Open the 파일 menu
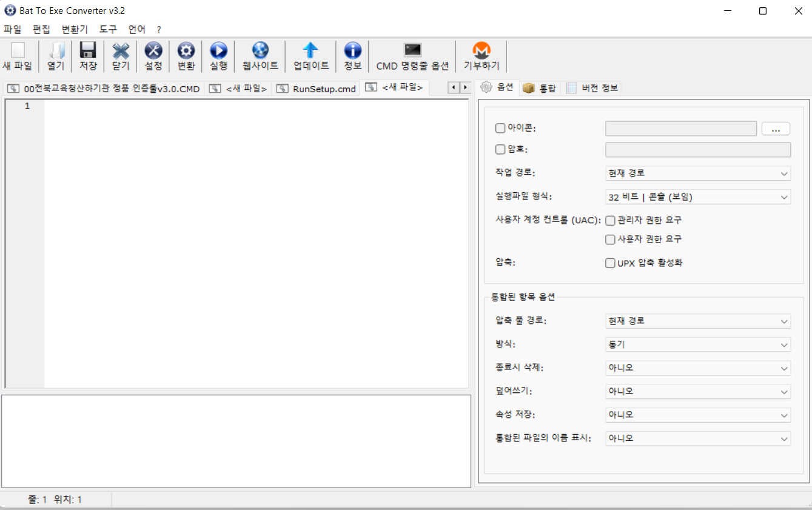The height and width of the screenshot is (510, 812). click(12, 29)
